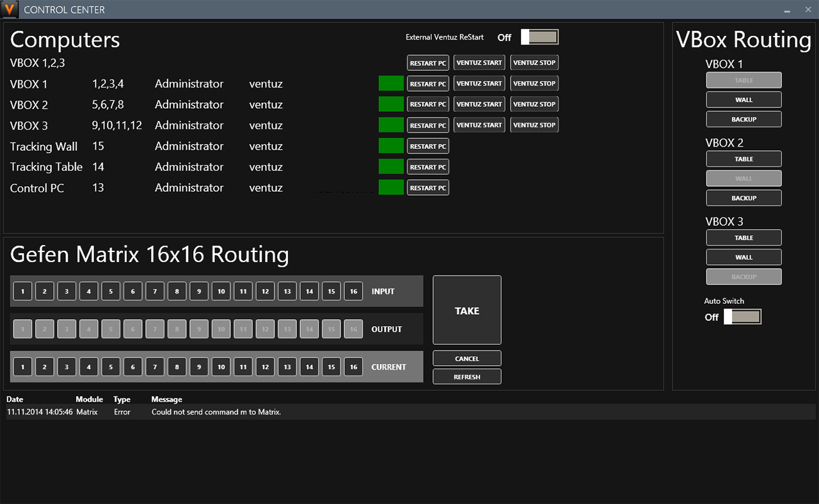Stop Ventuz on VBOX 2

click(x=534, y=104)
